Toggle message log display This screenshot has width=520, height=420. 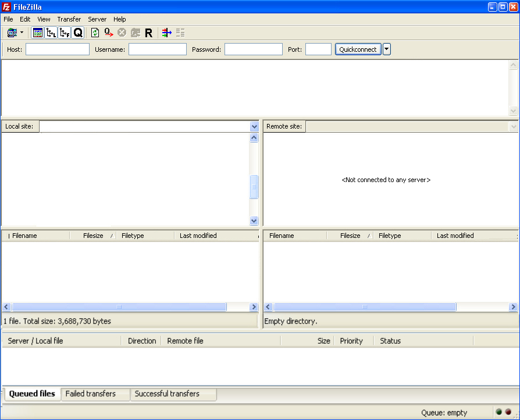pyautogui.click(x=37, y=33)
